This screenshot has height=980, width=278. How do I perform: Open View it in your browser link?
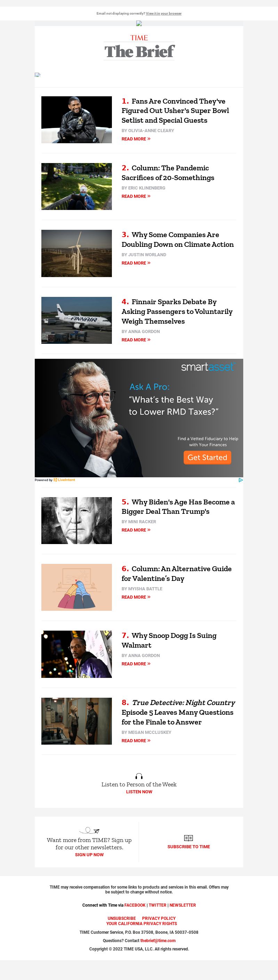(x=164, y=13)
